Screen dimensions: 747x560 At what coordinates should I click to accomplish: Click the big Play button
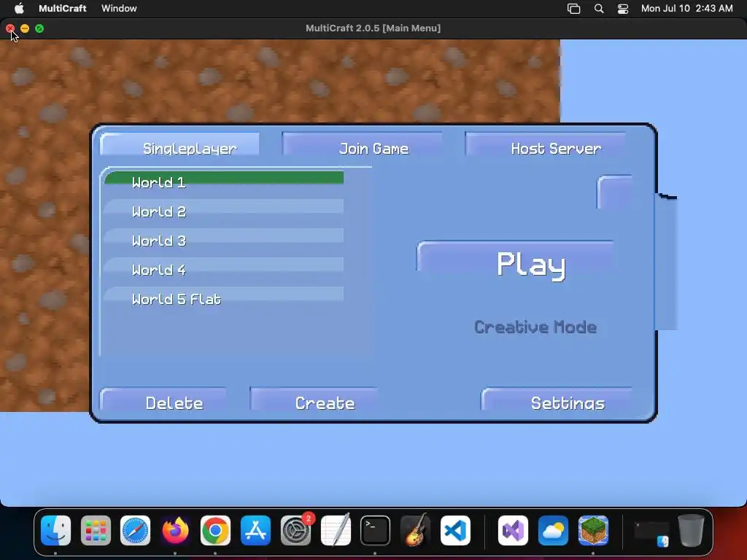516,262
